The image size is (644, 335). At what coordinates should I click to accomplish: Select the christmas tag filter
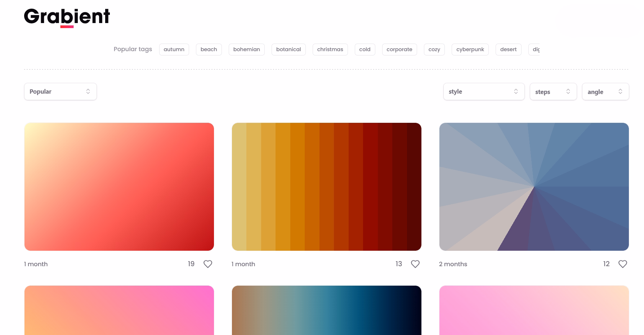pyautogui.click(x=330, y=49)
